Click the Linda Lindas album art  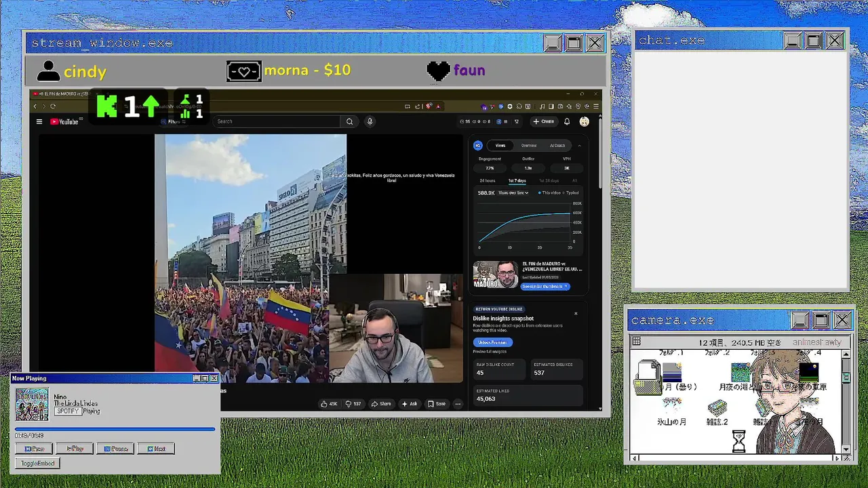32,405
